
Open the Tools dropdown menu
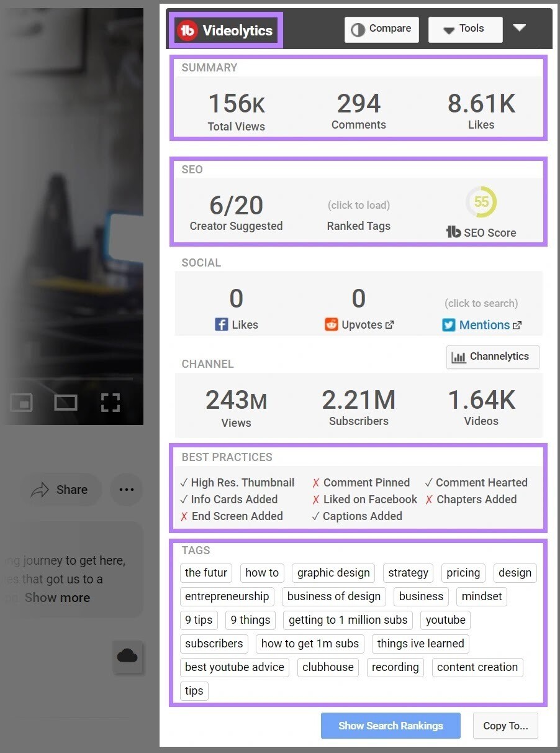(x=465, y=29)
